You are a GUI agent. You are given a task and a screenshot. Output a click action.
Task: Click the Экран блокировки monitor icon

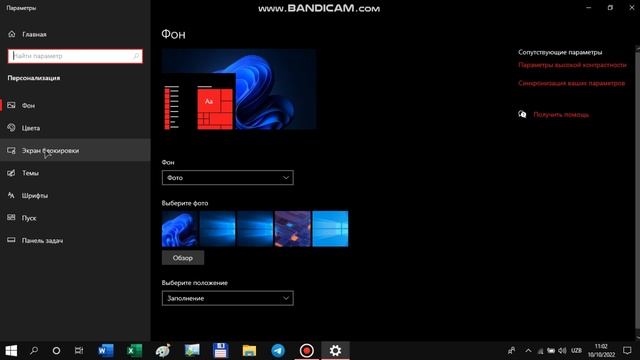(11, 151)
